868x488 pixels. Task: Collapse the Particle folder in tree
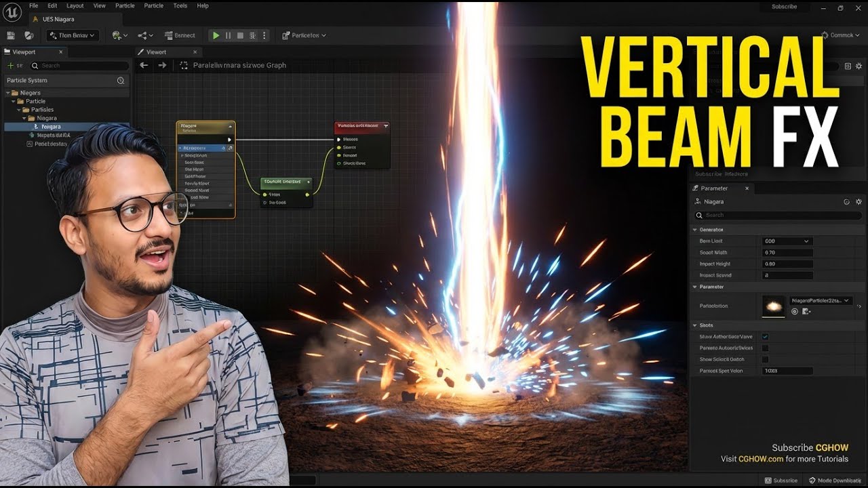pos(13,101)
